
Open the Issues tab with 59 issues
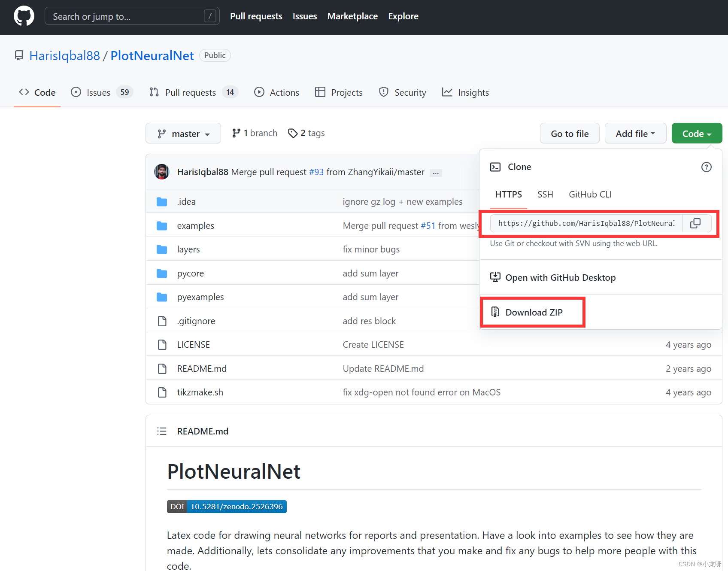pos(102,92)
